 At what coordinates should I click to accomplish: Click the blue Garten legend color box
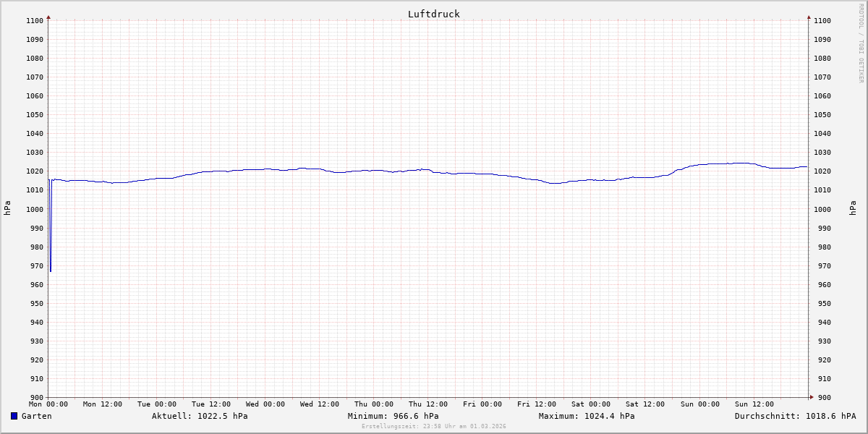tap(14, 416)
